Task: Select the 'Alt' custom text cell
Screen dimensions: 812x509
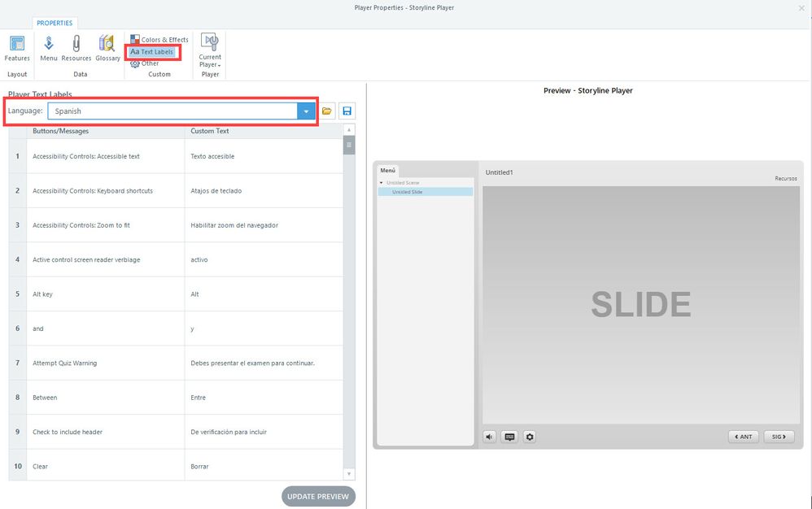Action: pos(264,294)
